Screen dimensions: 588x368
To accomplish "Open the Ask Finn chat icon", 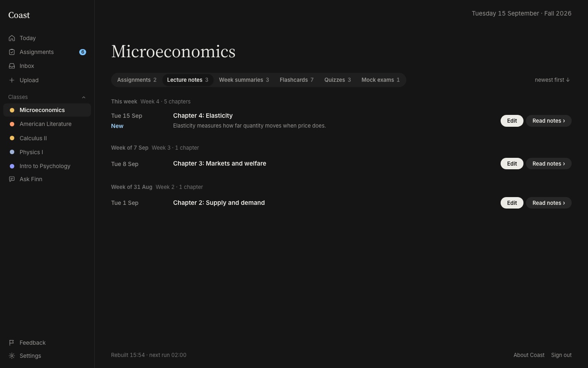I will pyautogui.click(x=12, y=179).
